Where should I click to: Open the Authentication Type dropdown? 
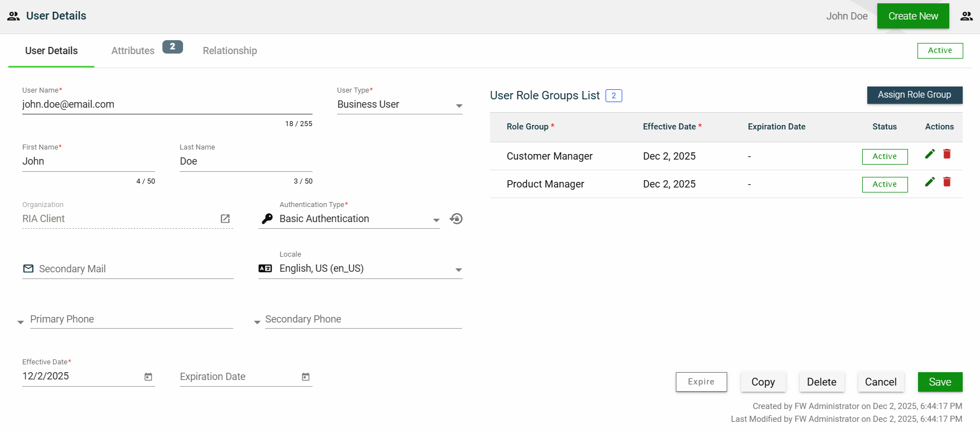click(x=436, y=220)
